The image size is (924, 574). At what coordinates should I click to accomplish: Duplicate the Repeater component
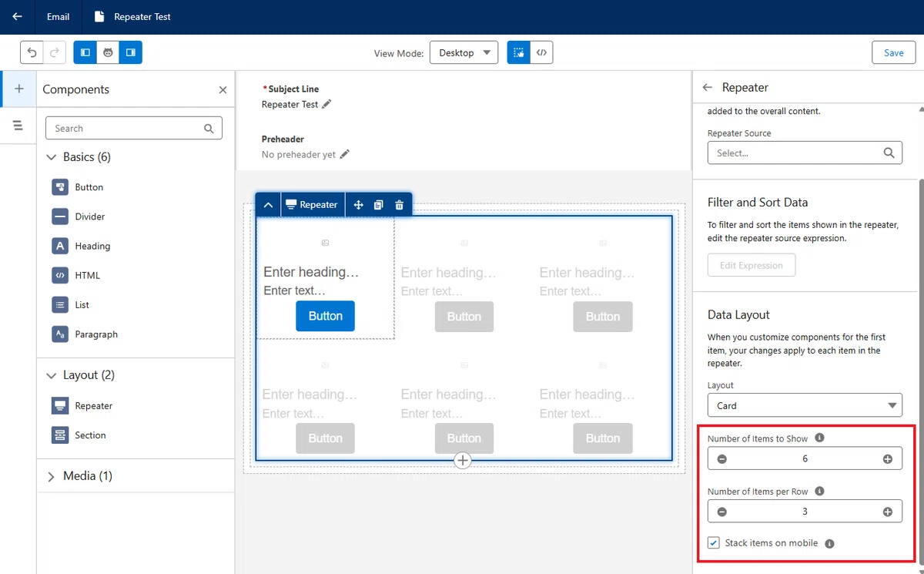378,205
